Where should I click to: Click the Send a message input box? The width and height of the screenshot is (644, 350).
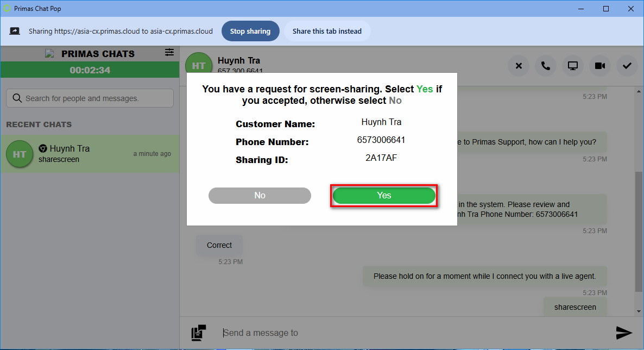click(413, 333)
